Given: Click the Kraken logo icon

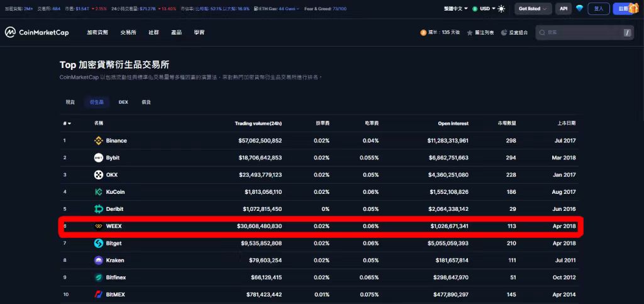Looking at the screenshot, I should [x=99, y=261].
